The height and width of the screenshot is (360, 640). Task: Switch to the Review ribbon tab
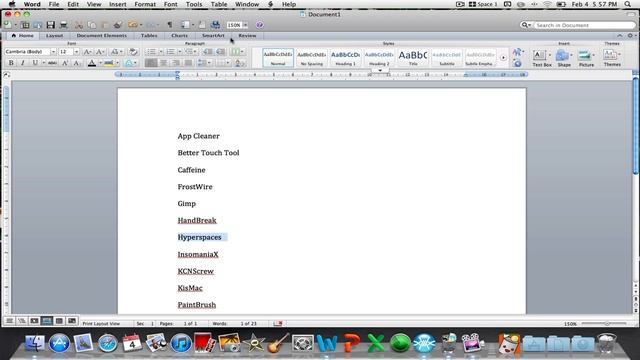[247, 36]
